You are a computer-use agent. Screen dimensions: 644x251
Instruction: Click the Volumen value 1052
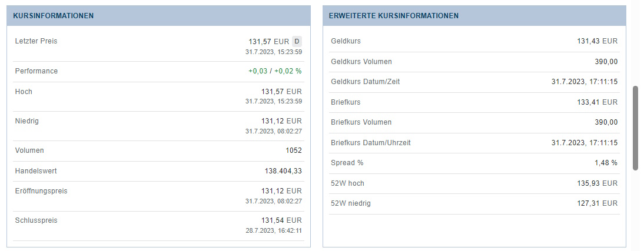(x=294, y=150)
